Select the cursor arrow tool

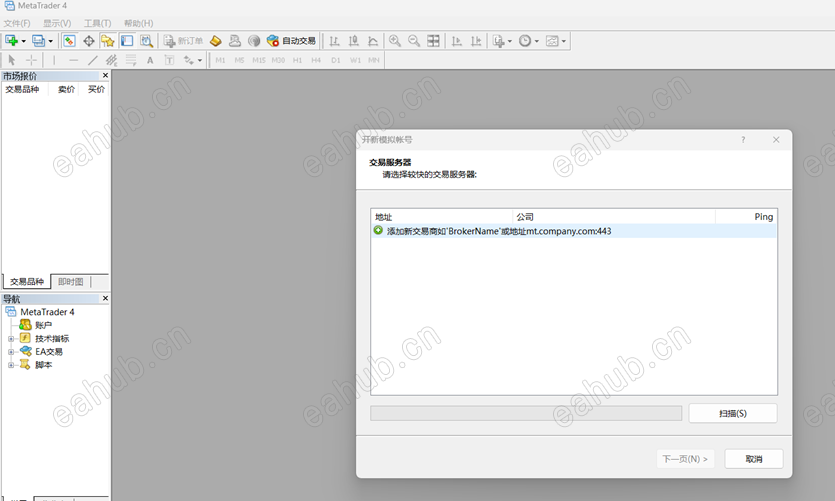(x=12, y=60)
